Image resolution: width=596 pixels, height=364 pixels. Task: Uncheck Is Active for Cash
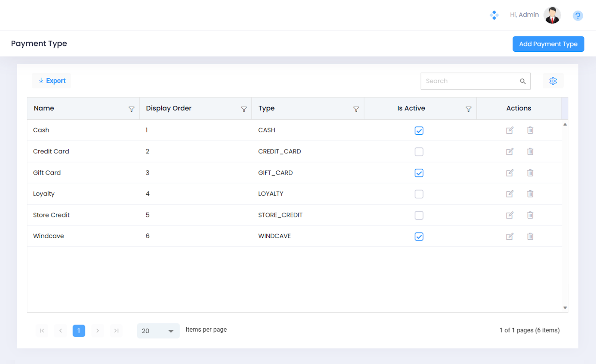coord(419,131)
